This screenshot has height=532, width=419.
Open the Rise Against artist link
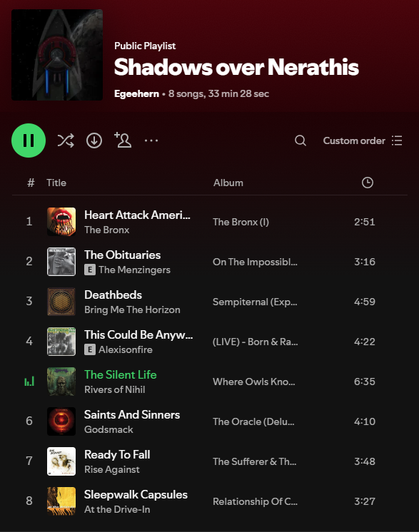pos(112,469)
